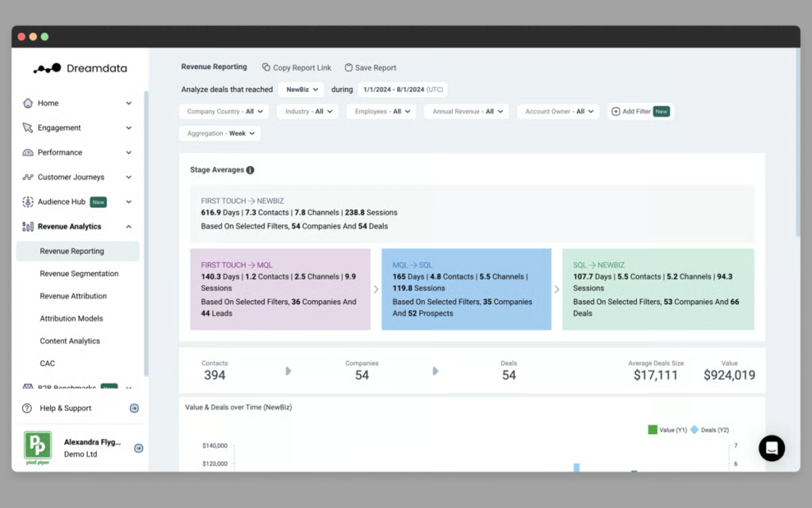Expand the Customer Journeys chevron
This screenshot has width=812, height=508.
128,177
